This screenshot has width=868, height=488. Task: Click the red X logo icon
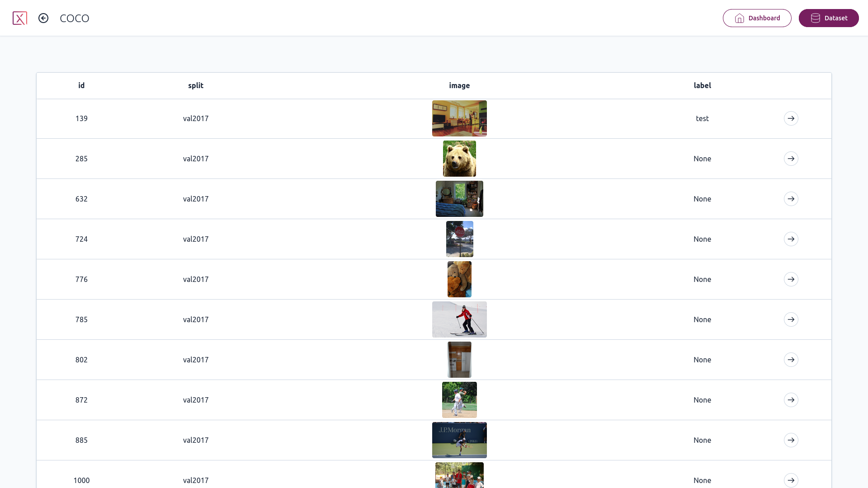coord(20,18)
